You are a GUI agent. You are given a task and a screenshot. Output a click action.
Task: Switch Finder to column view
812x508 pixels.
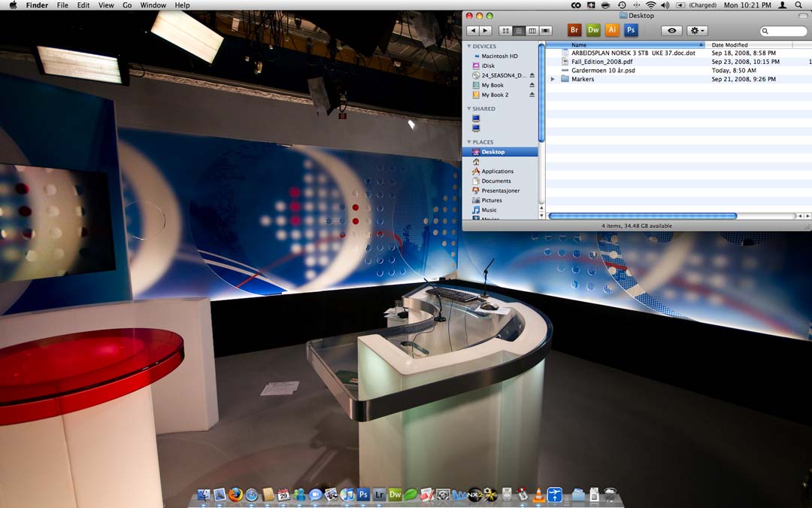[x=532, y=31]
